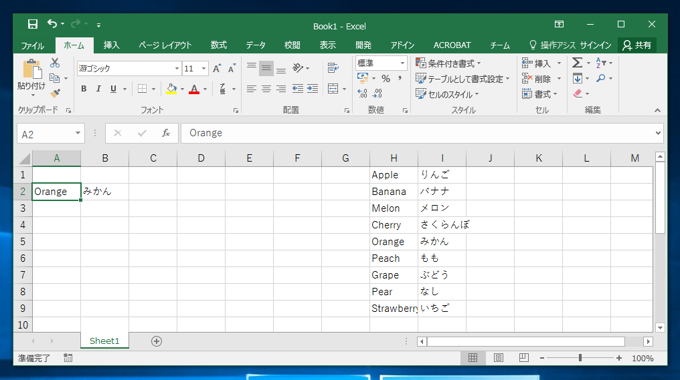Click Increase Decimal icon
Viewport: 680px width, 380px height.
click(x=363, y=93)
